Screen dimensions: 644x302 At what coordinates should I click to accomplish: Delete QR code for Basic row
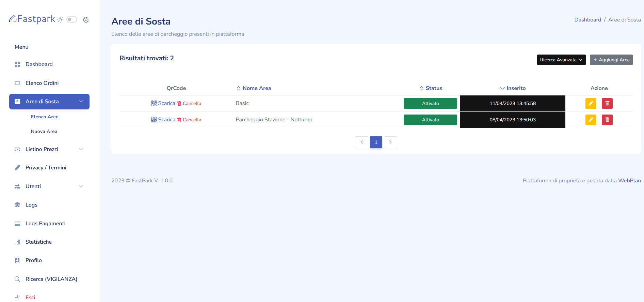[189, 103]
